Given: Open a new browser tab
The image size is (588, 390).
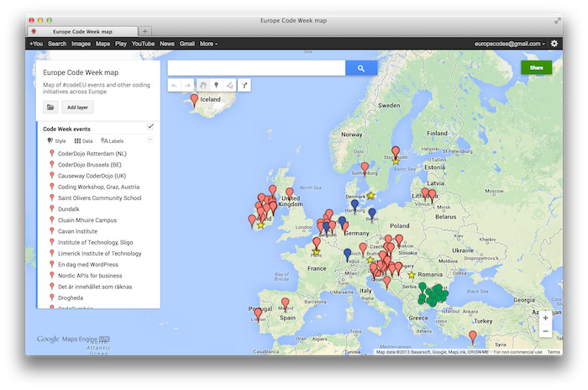Looking at the screenshot, I should (x=145, y=31).
